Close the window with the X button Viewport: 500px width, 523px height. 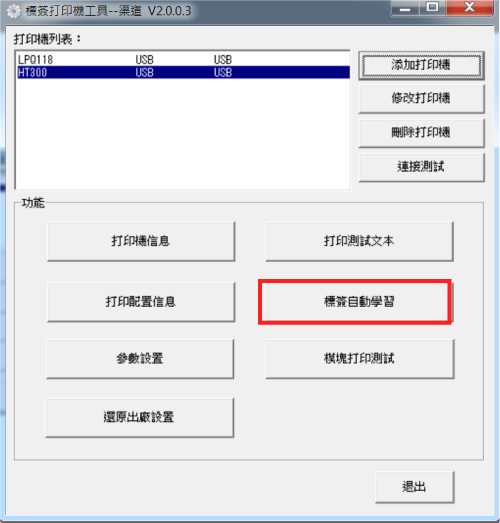[469, 7]
